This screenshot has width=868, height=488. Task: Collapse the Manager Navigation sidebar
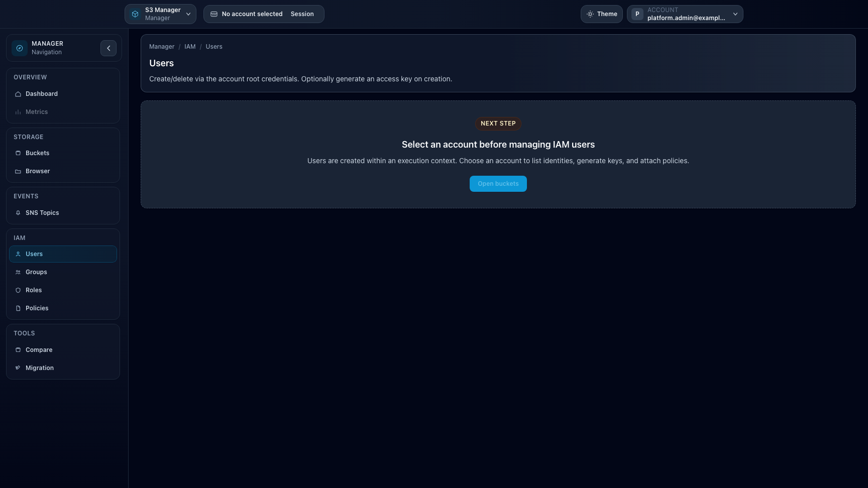coord(108,48)
